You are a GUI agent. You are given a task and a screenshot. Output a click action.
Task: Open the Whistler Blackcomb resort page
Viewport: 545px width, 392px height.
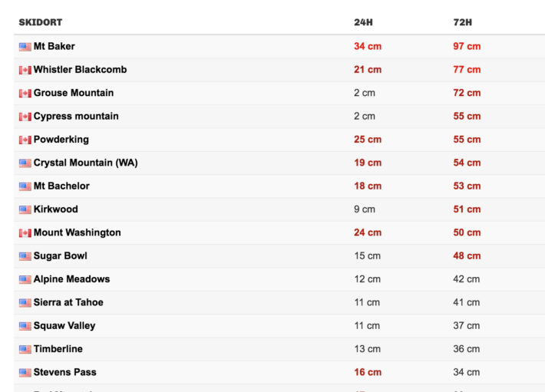80,69
